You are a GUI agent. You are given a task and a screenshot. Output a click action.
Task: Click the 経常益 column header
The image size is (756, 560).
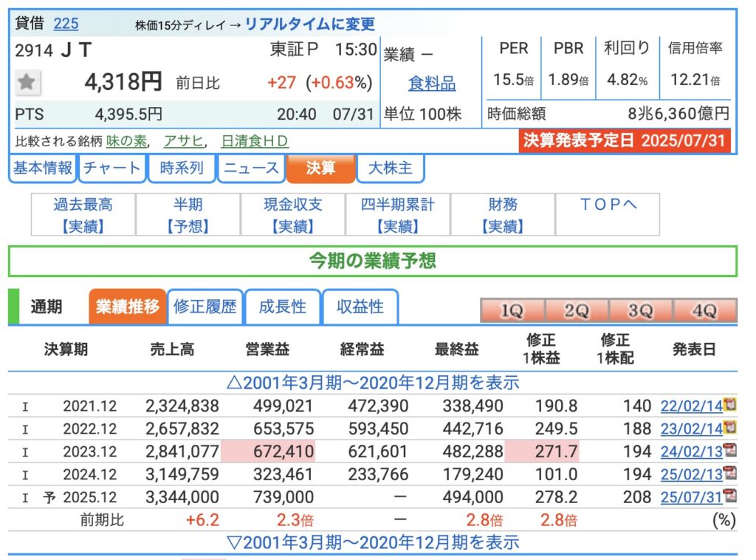click(362, 349)
